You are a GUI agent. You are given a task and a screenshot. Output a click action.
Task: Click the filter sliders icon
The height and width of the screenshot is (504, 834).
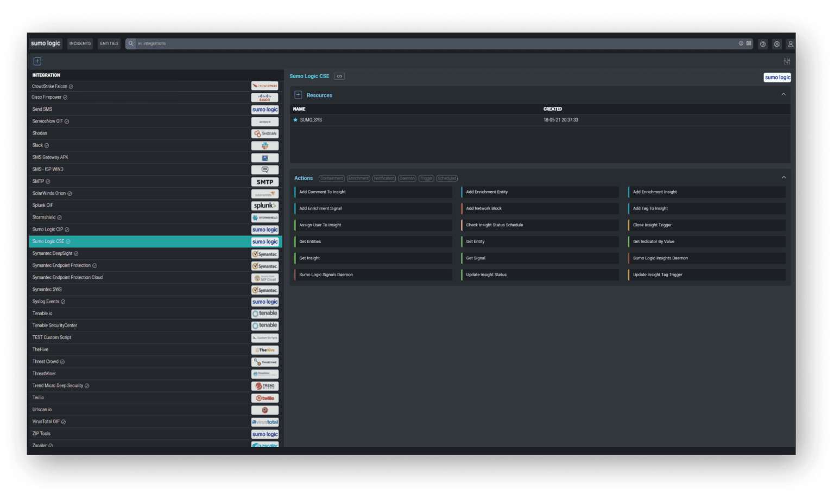(x=787, y=61)
